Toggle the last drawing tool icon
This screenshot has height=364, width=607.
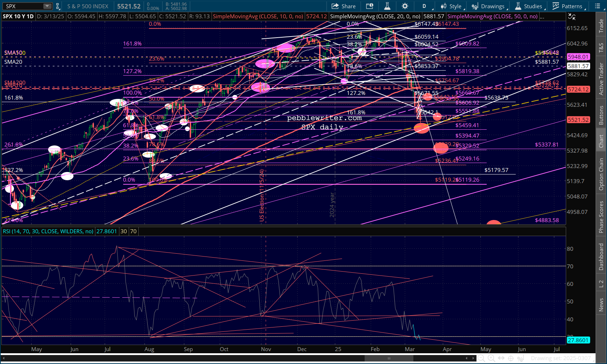(x=520, y=358)
